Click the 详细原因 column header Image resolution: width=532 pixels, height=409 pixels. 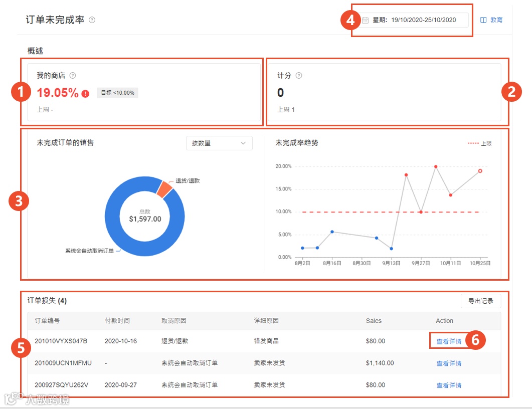266,321
